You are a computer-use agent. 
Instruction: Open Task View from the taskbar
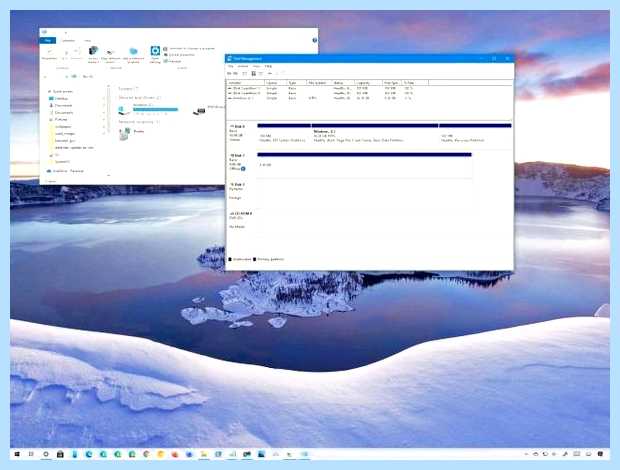pyautogui.click(x=31, y=454)
